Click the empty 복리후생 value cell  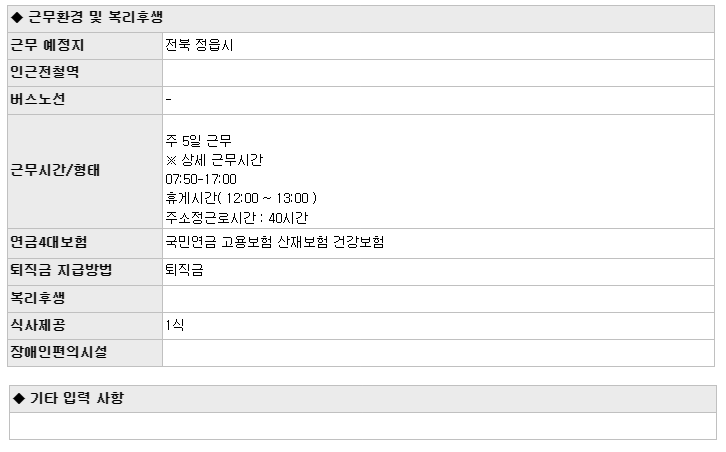click(438, 299)
